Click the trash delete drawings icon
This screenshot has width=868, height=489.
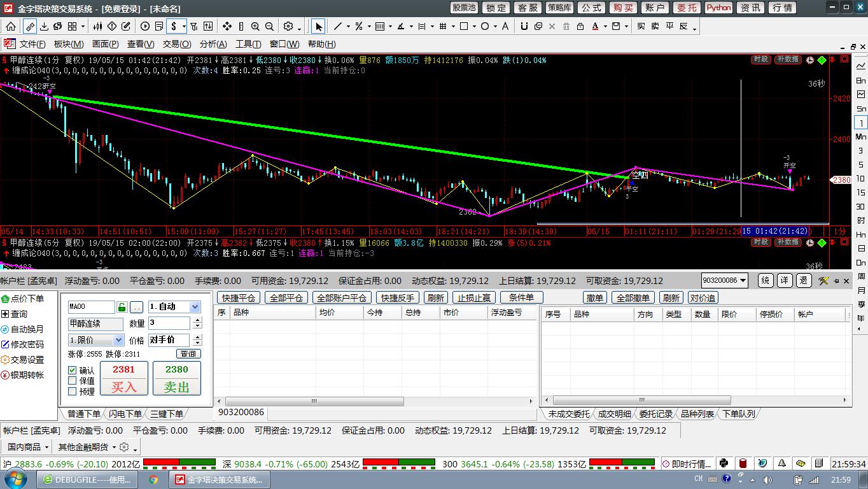coord(566,26)
